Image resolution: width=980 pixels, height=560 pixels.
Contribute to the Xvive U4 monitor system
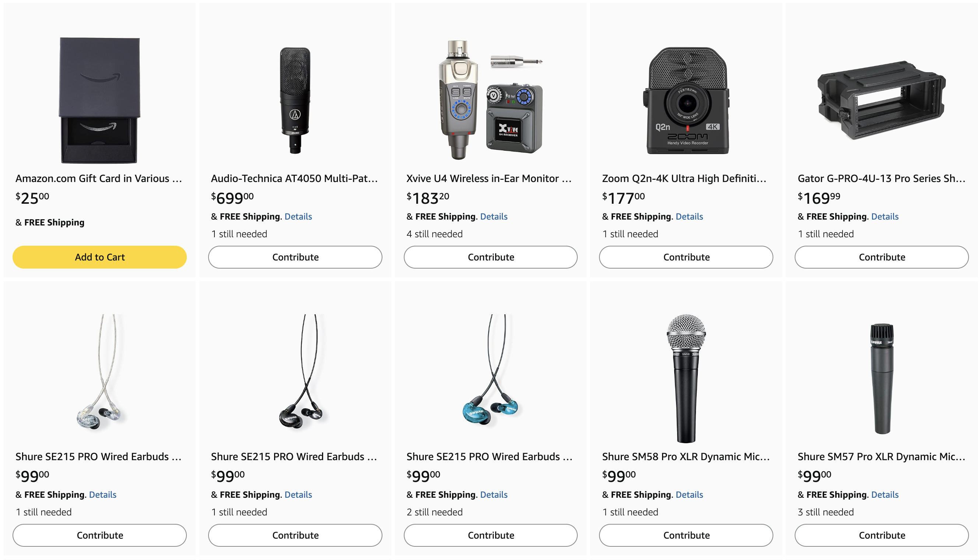click(x=490, y=257)
